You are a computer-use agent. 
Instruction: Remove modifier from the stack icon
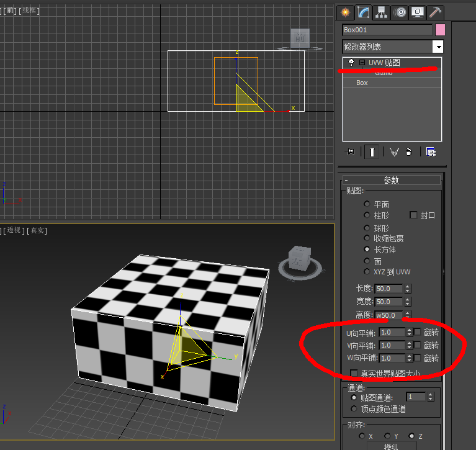click(x=408, y=152)
